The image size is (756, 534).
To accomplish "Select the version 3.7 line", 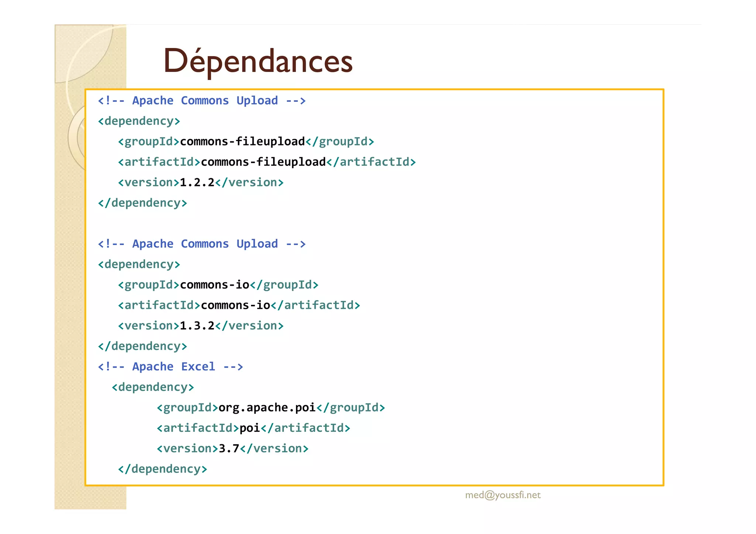I will (233, 448).
